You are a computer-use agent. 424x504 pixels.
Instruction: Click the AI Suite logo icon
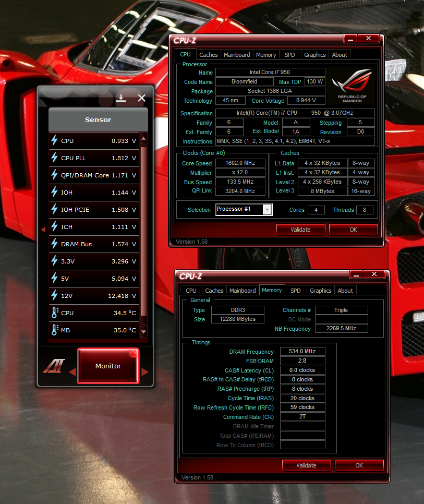[54, 366]
